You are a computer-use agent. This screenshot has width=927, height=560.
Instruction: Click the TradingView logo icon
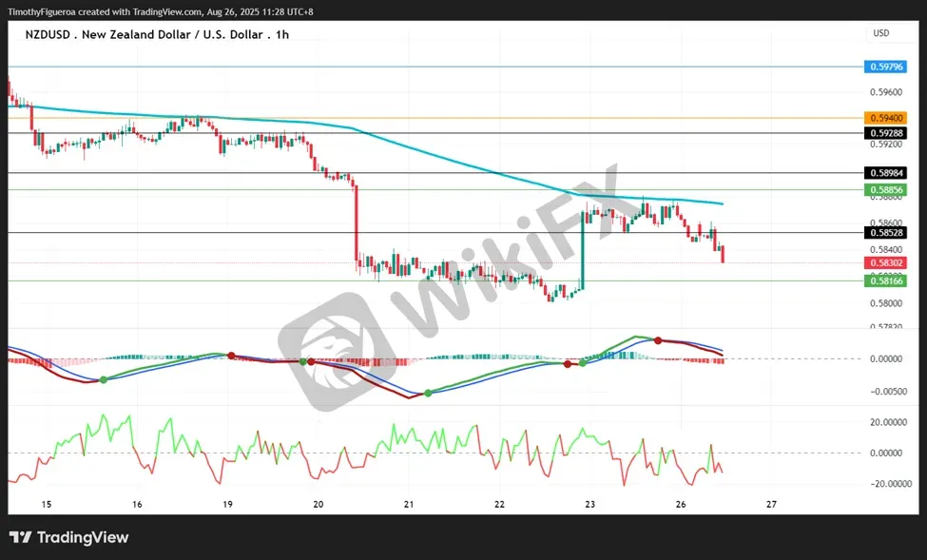click(21, 537)
